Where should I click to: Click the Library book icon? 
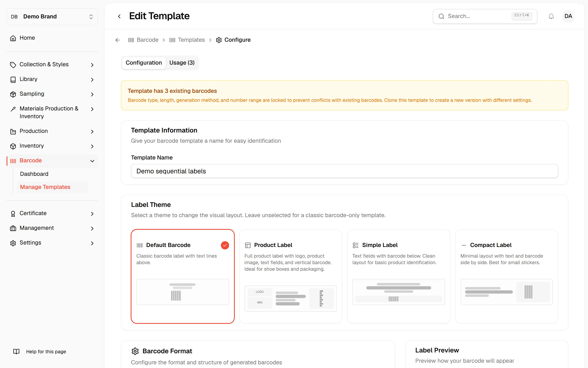click(13, 80)
